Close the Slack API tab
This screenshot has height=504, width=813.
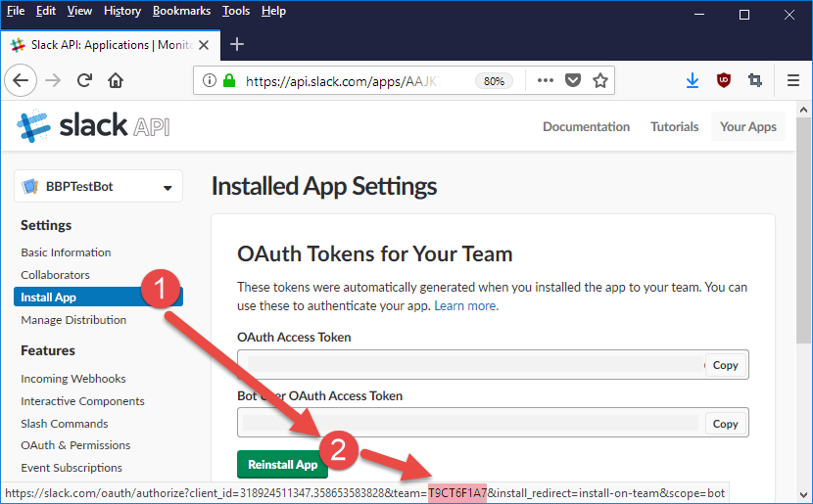(x=204, y=45)
